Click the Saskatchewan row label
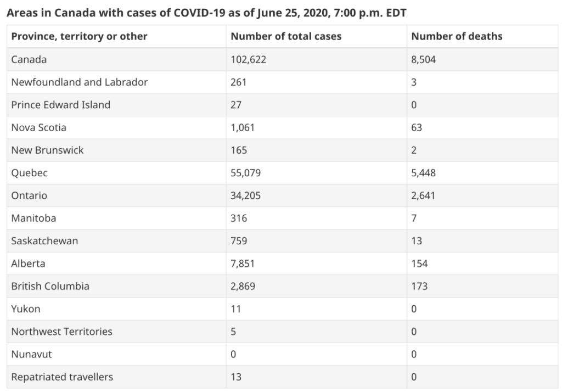This screenshot has width=562, height=392. point(44,240)
